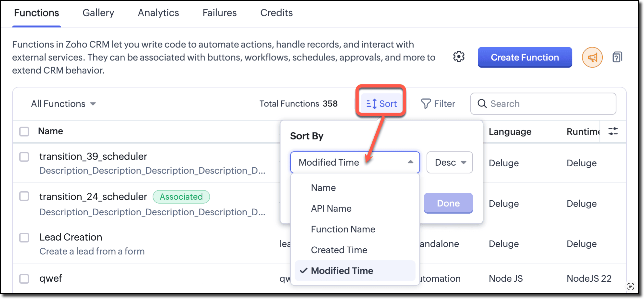Open the settings gear icon
The height and width of the screenshot is (299, 644).
coord(459,57)
